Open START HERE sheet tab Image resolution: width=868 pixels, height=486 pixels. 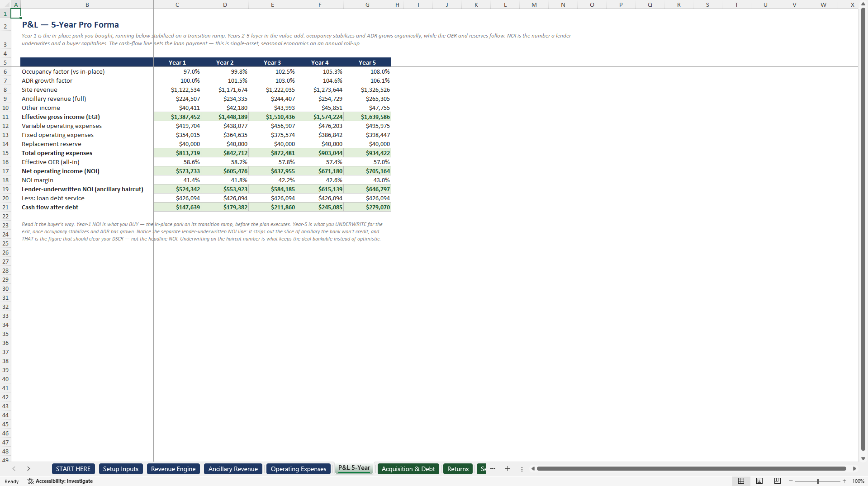point(73,469)
